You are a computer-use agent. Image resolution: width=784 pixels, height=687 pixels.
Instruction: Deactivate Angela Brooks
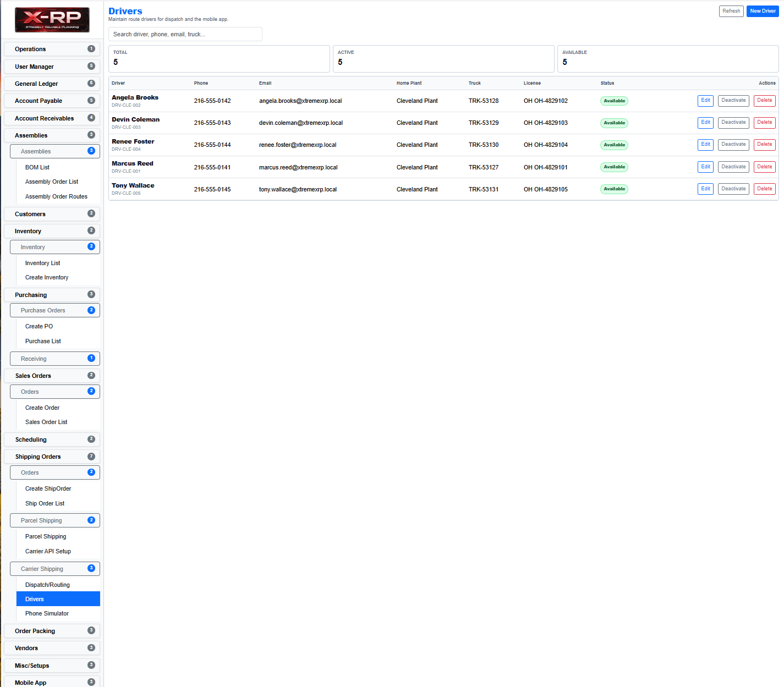click(x=733, y=101)
